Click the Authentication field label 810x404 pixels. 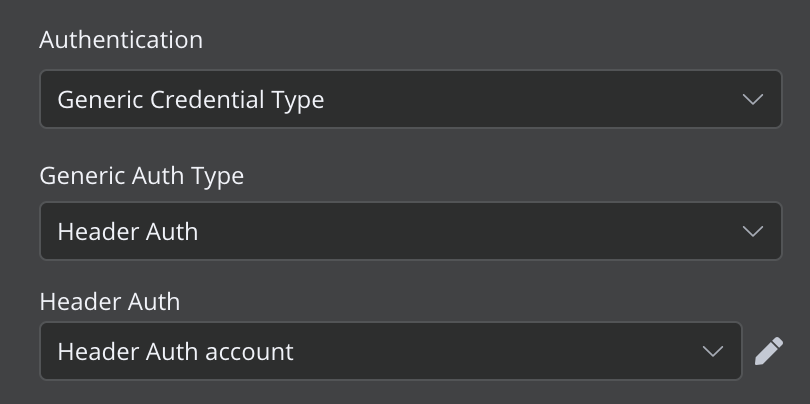121,40
